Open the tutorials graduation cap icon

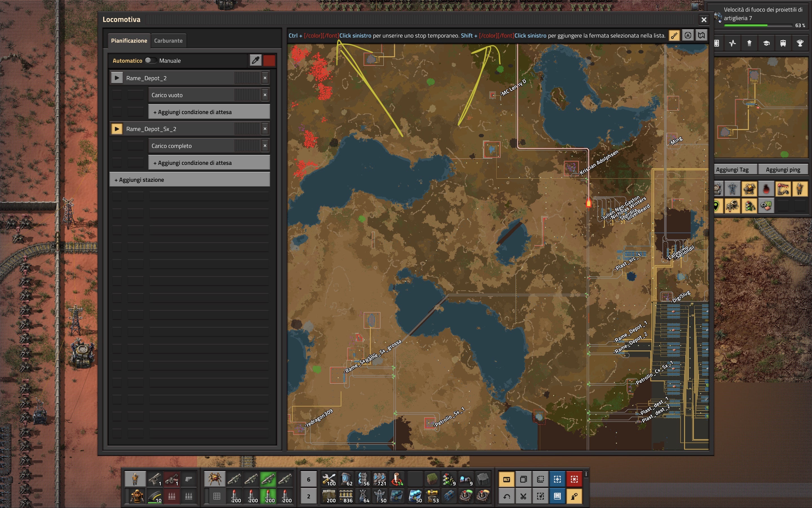tap(766, 43)
